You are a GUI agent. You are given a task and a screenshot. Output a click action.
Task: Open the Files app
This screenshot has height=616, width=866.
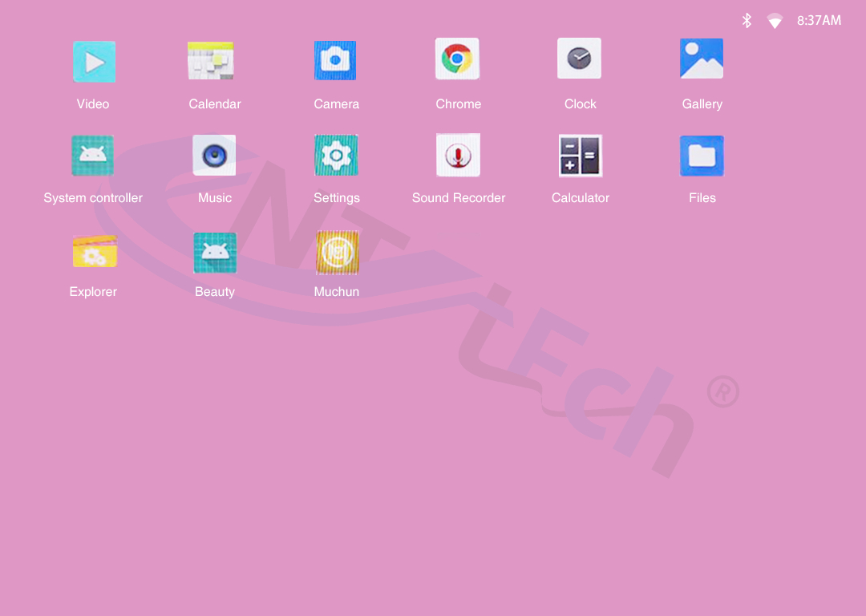pyautogui.click(x=702, y=156)
